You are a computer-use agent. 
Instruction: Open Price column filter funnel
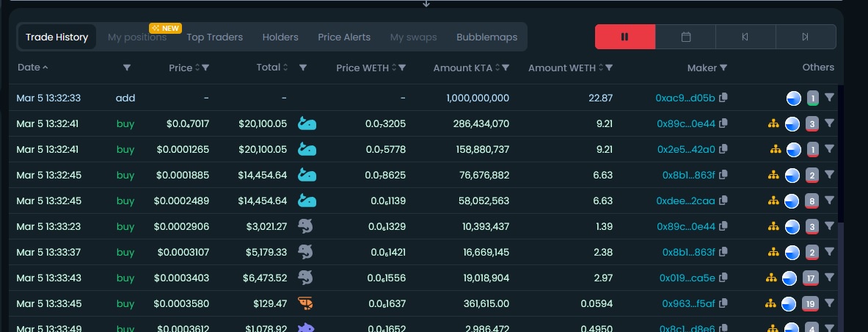205,68
